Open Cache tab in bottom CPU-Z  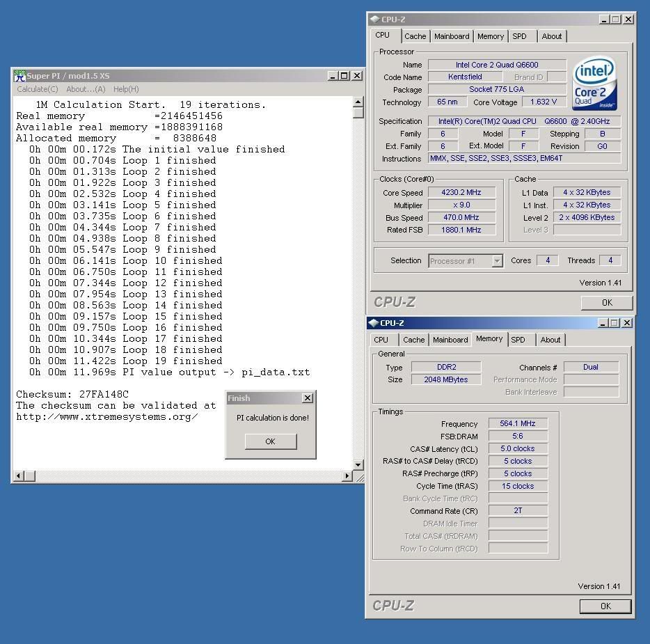413,340
